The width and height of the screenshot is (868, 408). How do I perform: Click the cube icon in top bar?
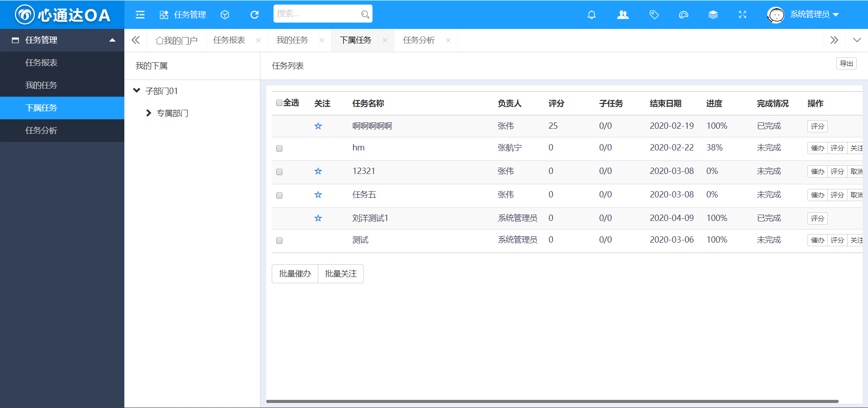[x=225, y=15]
